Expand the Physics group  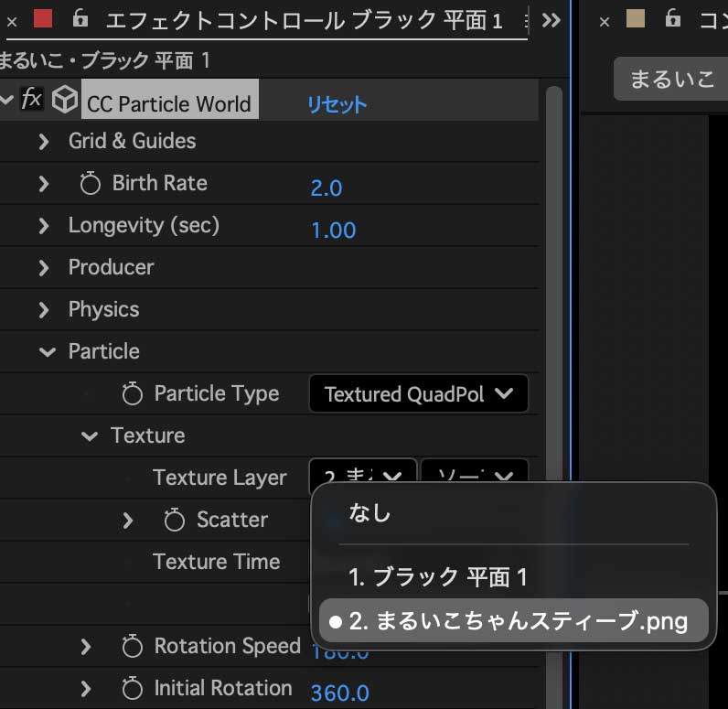click(x=43, y=310)
